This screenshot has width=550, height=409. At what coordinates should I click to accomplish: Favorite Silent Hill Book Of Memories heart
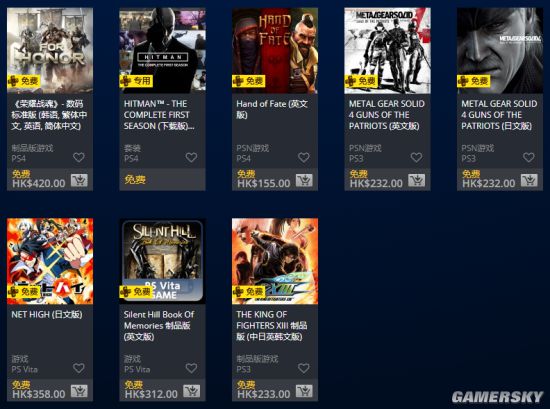[x=192, y=368]
